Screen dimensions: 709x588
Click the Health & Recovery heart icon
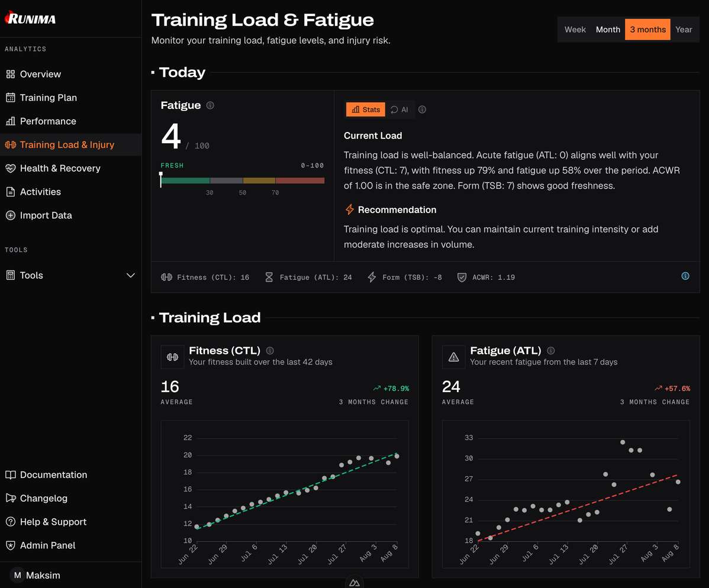click(11, 168)
